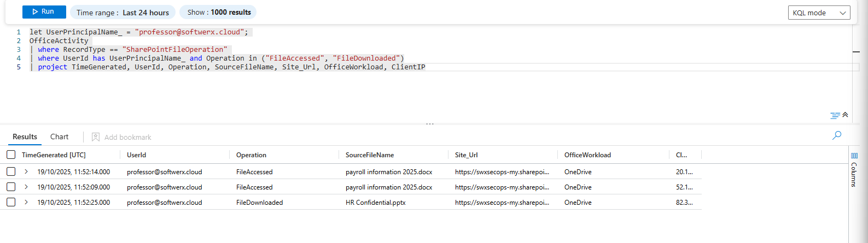Switch to the Results tab
This screenshot has width=868, height=243.
click(x=25, y=137)
